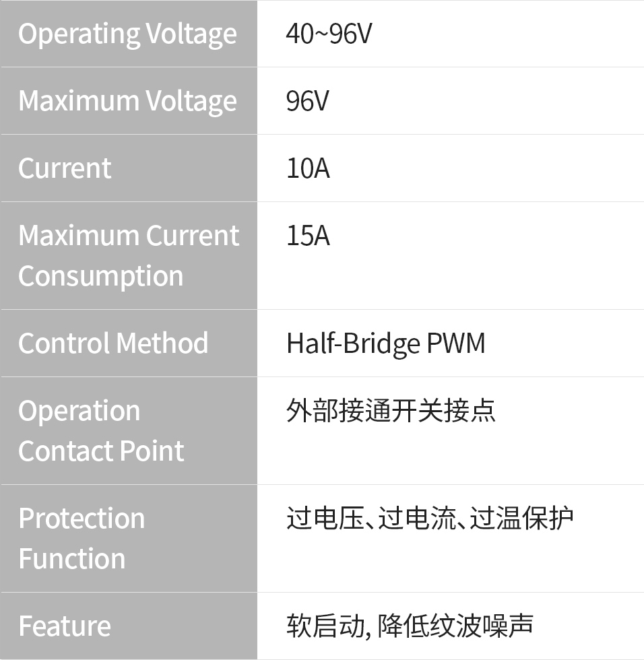Click the Operating Voltage label cell
Image resolution: width=644 pixels, height=660 pixels.
(127, 34)
